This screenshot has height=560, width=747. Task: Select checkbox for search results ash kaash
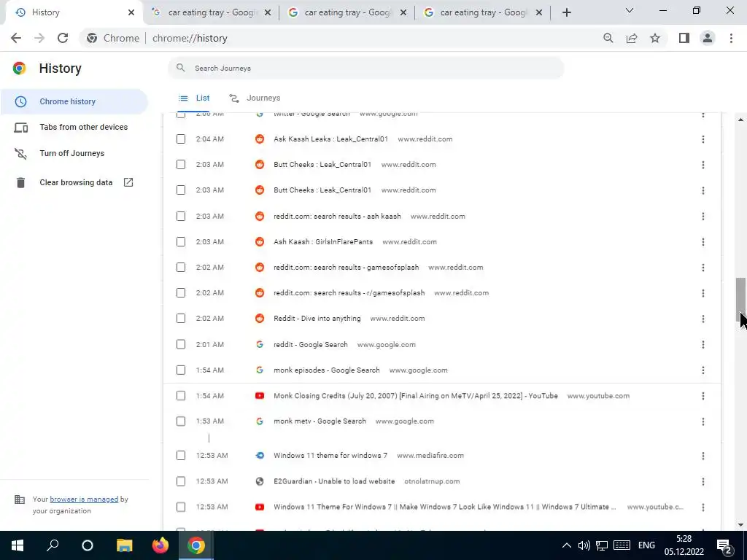coord(181,216)
